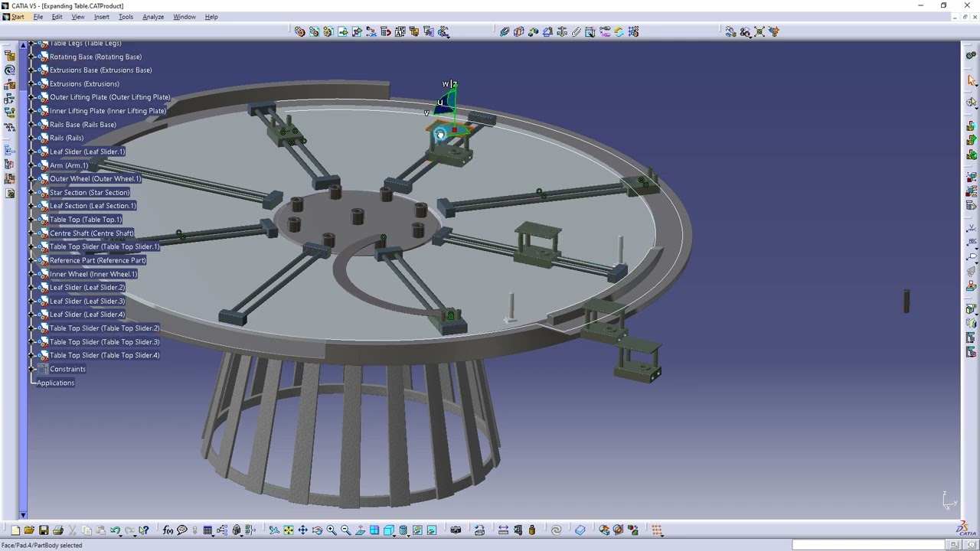Toggle the Hide/Show icon

coord(417,530)
